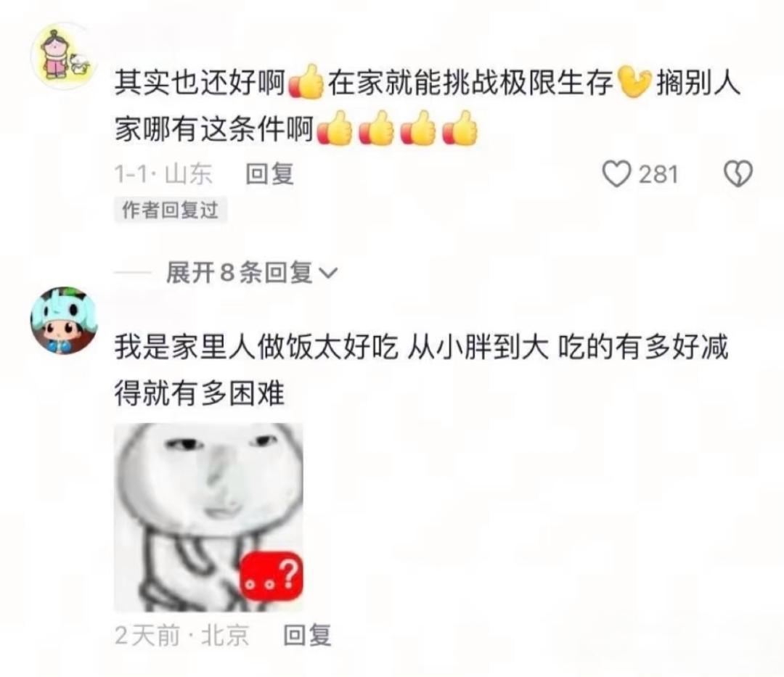
Task: Open the pink cartoon character avatar profile
Action: [x=62, y=56]
